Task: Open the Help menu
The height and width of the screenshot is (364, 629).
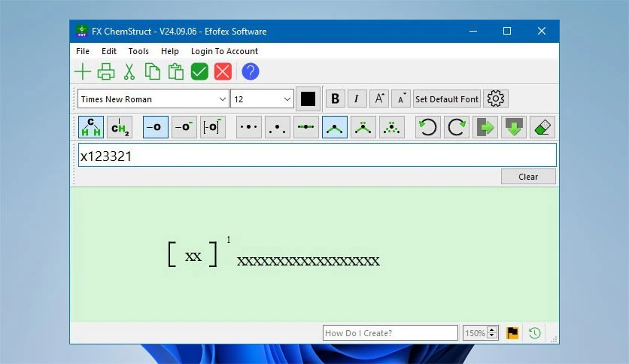Action: (170, 51)
